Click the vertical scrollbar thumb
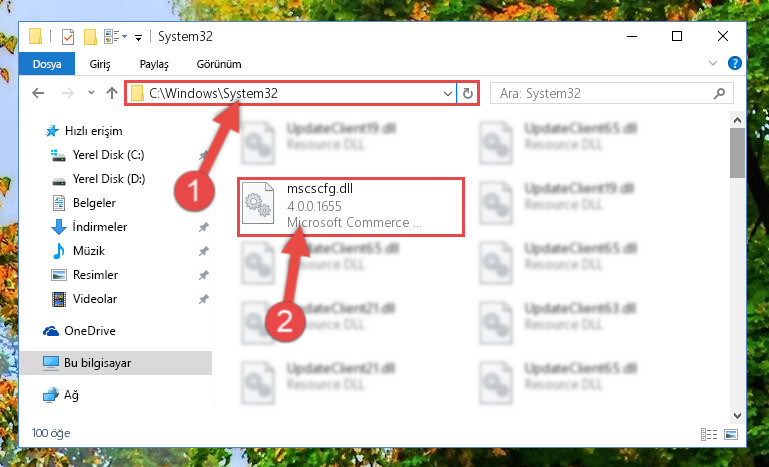 737,153
